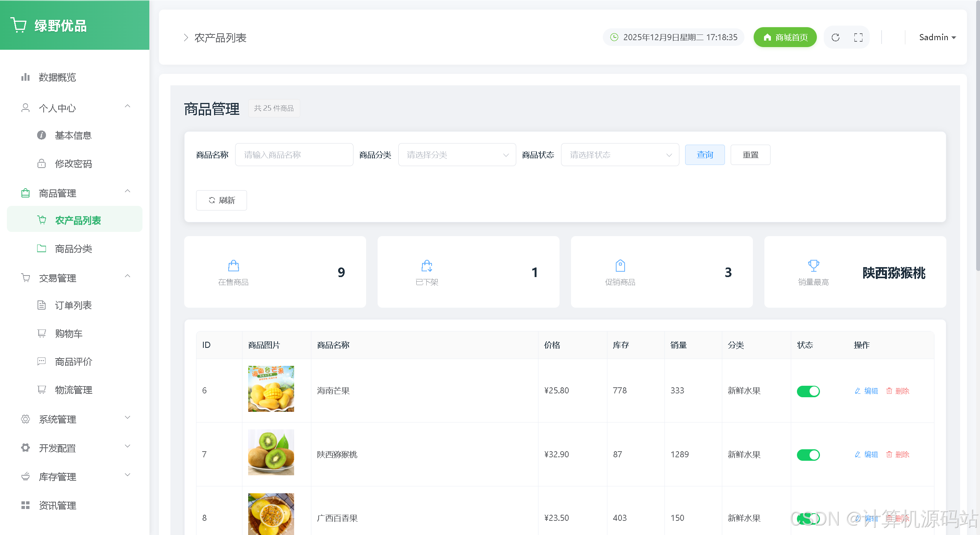Click the trophy icon for 销量最高
This screenshot has width=980, height=535.
pyautogui.click(x=813, y=265)
